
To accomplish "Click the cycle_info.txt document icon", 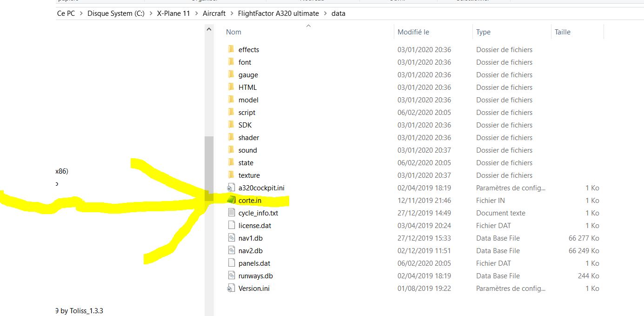I will (232, 213).
